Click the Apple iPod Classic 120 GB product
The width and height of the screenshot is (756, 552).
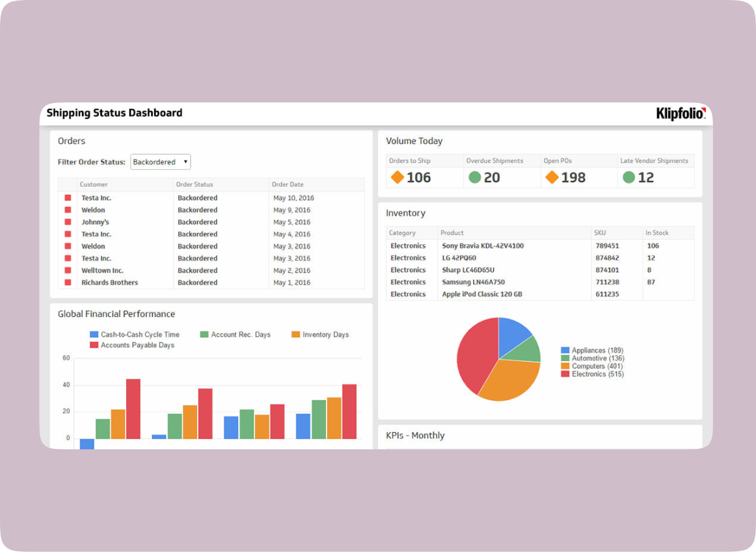[x=482, y=294]
